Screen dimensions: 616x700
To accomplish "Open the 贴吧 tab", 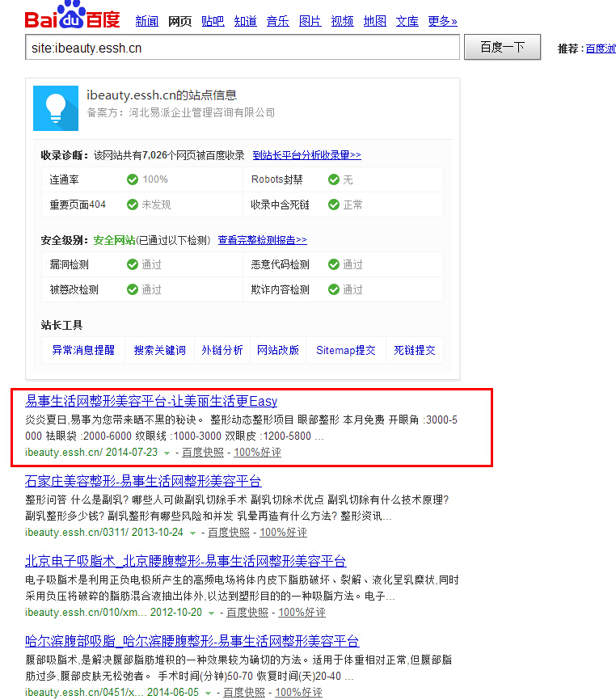I will (213, 21).
